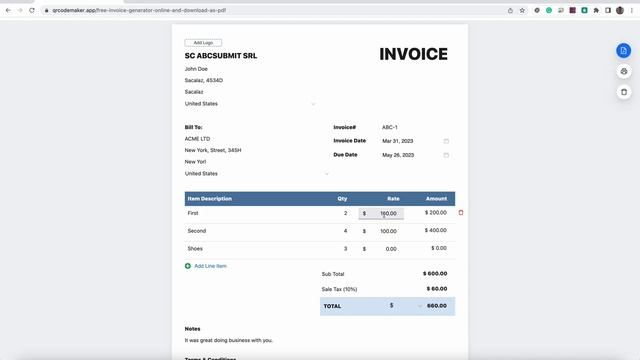Expand Bill To country United States dropdown

point(327,174)
